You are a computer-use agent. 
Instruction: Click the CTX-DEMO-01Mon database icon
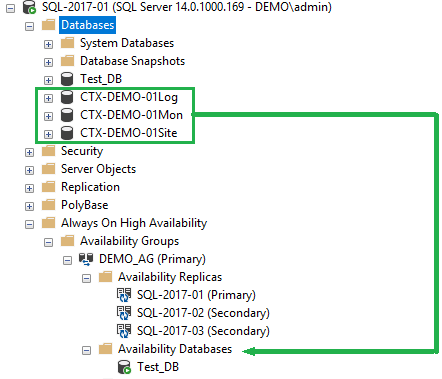[67, 115]
